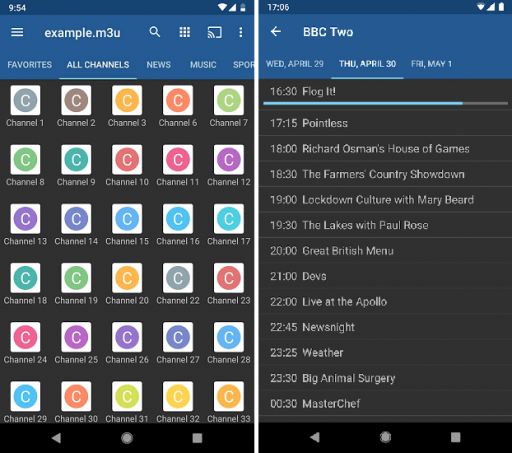Go back from BBC Two guide
Image resolution: width=512 pixels, height=453 pixels.
click(x=276, y=32)
